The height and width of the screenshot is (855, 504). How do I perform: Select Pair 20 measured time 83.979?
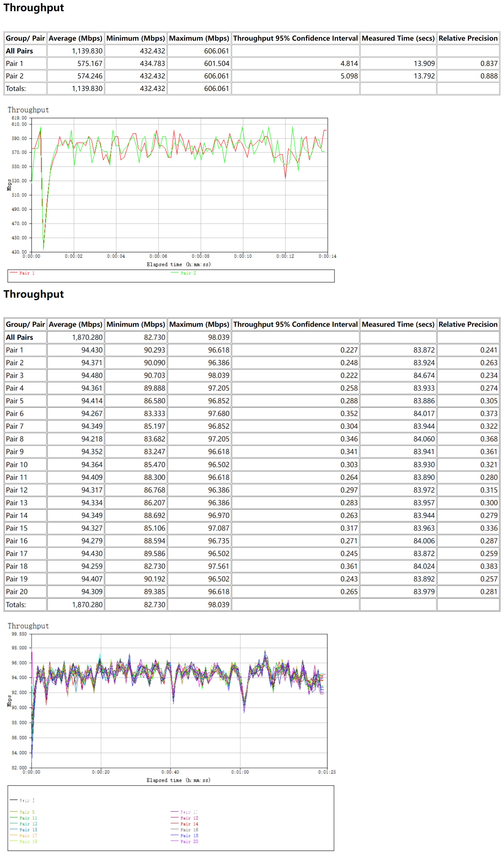click(x=424, y=592)
